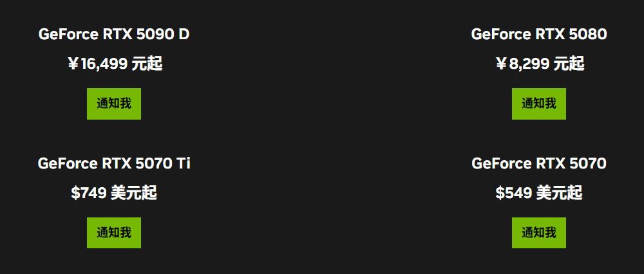
Task: Select the GeForce RTX 5070 Ti heading
Action: pos(114,163)
